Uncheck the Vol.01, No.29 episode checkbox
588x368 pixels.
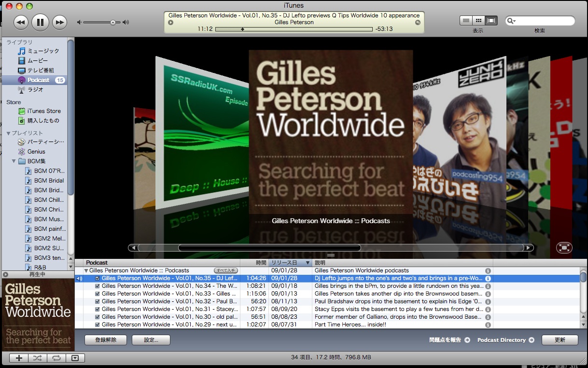click(x=98, y=325)
